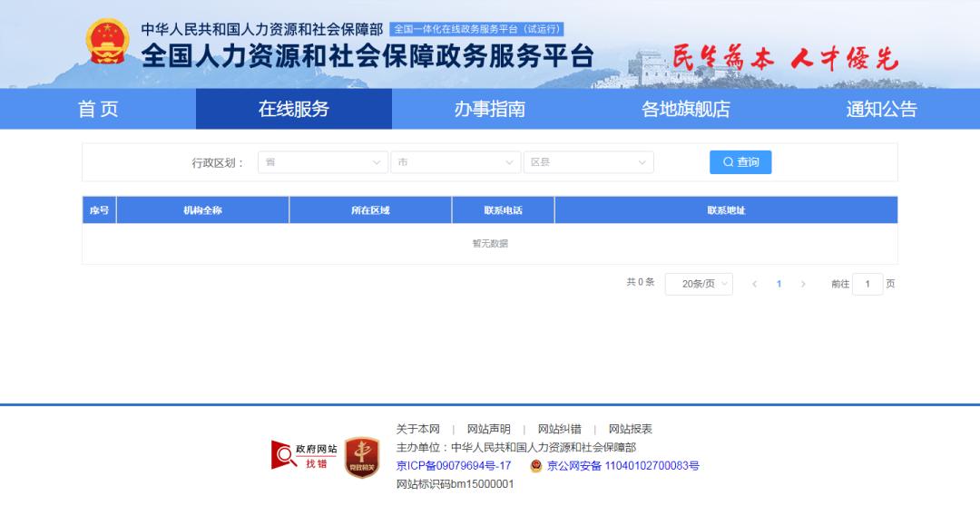Click the 暂无数据 empty table message
The width and height of the screenshot is (980, 515).
pos(490,244)
